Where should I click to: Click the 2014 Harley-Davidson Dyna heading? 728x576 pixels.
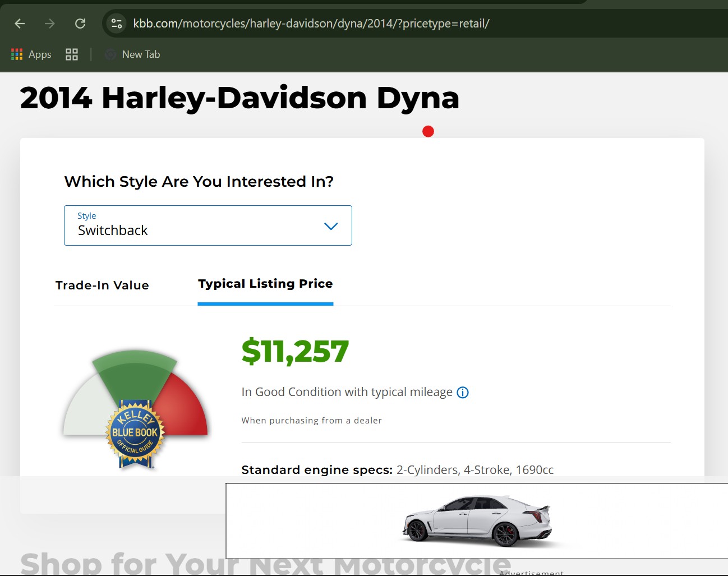point(239,98)
